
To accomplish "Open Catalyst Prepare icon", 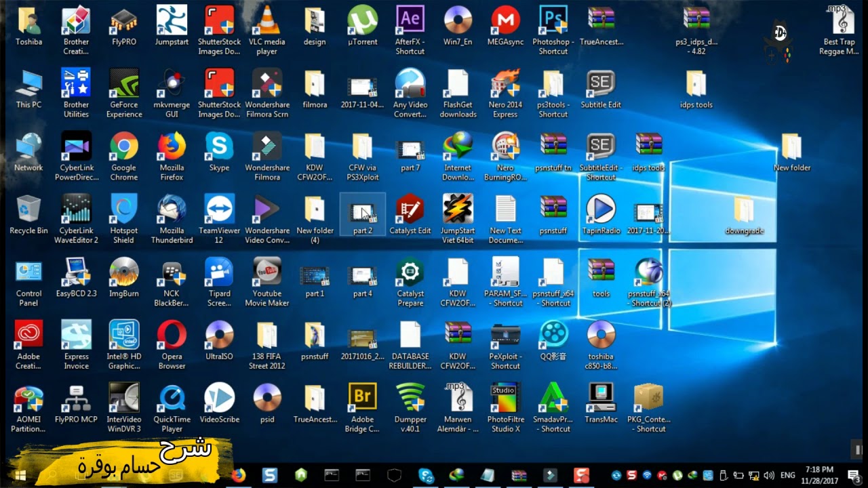I will click(x=410, y=272).
